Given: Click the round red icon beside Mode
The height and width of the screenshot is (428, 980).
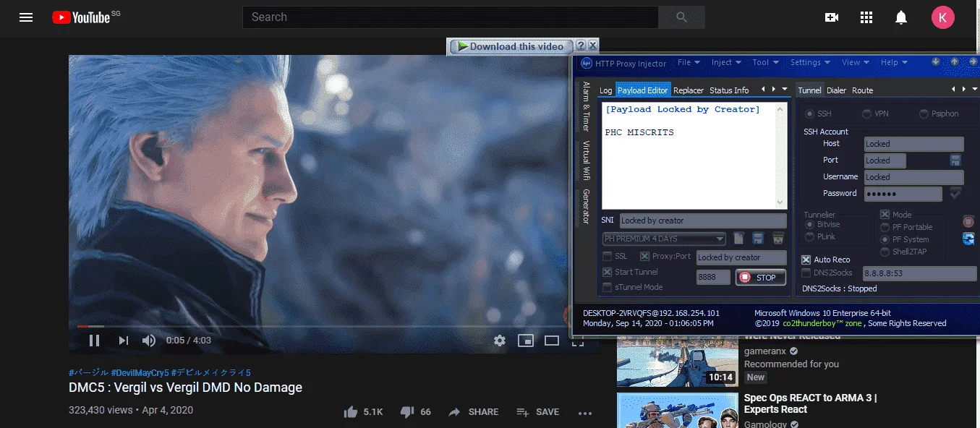Looking at the screenshot, I should [x=969, y=221].
